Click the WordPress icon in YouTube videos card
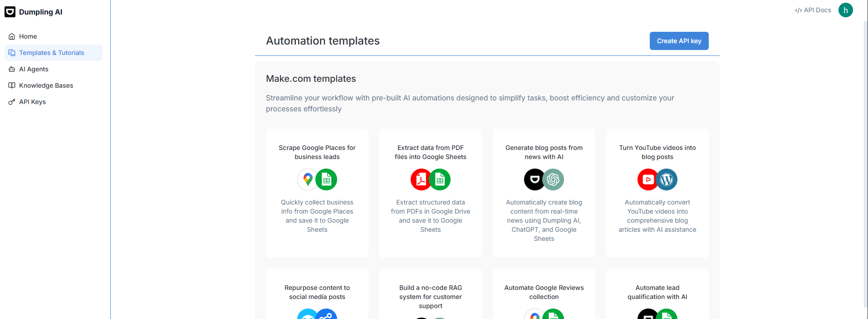Screen dimensions: 868x319 tap(667, 179)
